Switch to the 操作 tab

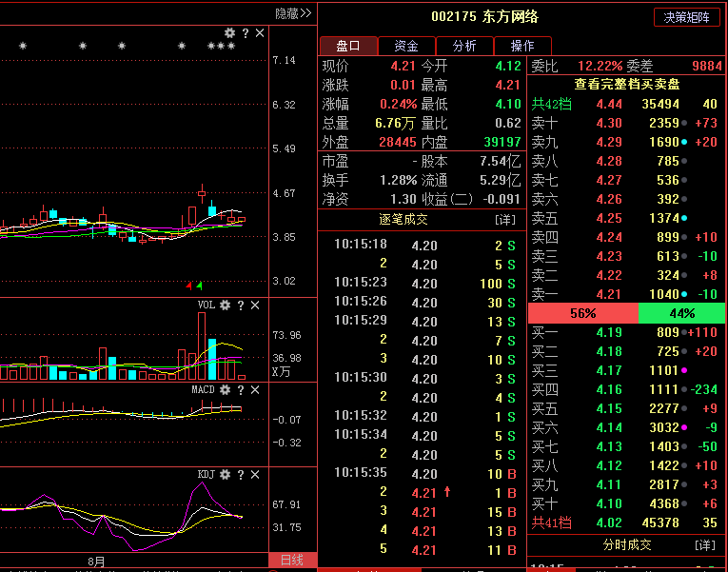[x=522, y=46]
